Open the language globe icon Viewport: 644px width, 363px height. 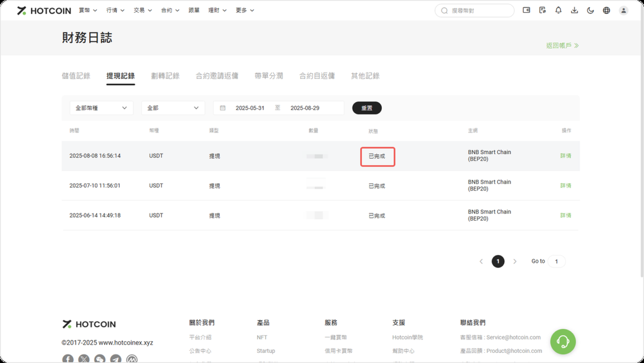click(607, 10)
